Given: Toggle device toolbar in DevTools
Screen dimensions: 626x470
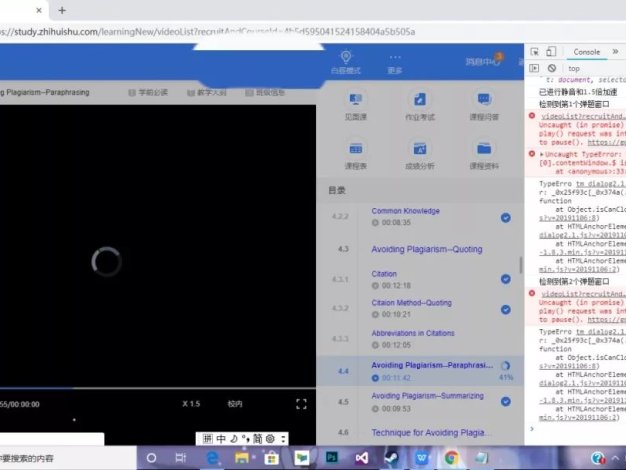Looking at the screenshot, I should (551, 52).
